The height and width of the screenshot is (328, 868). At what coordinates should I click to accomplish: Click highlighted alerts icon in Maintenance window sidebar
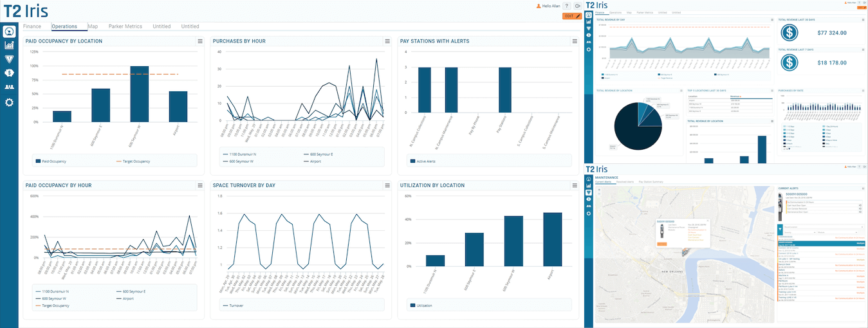tap(589, 192)
